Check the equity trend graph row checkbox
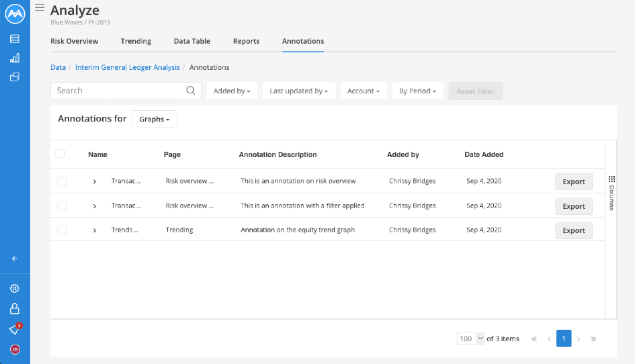Viewport: 635px width, 364px height. point(62,230)
